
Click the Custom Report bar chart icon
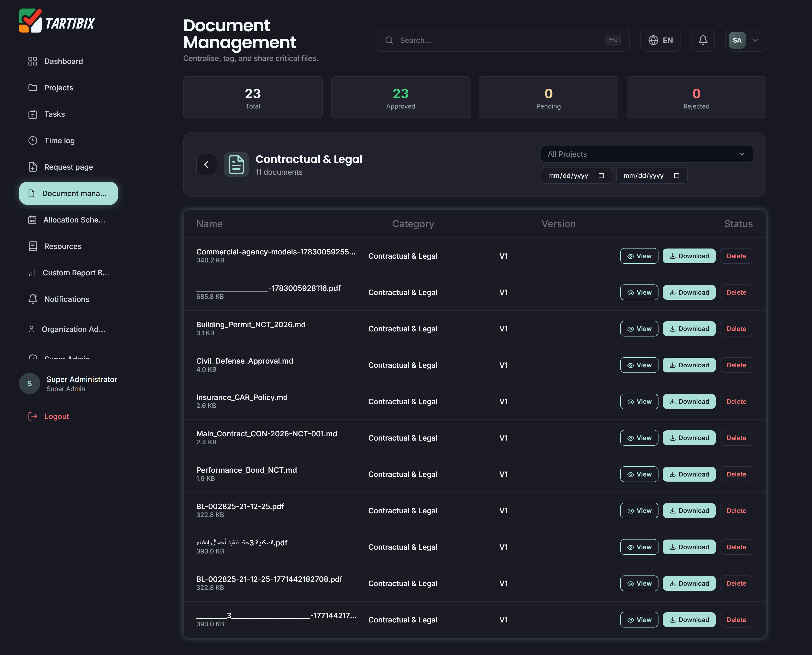(x=32, y=272)
